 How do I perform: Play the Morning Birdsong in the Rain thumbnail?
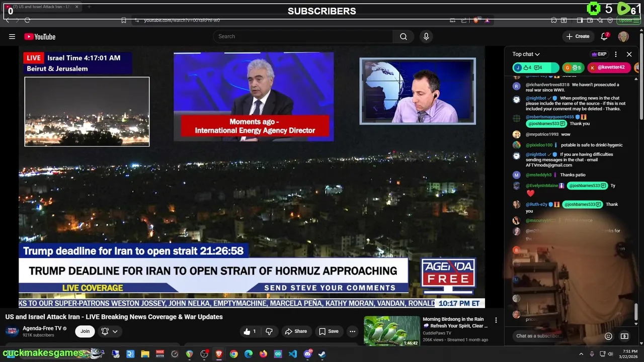coord(392,331)
